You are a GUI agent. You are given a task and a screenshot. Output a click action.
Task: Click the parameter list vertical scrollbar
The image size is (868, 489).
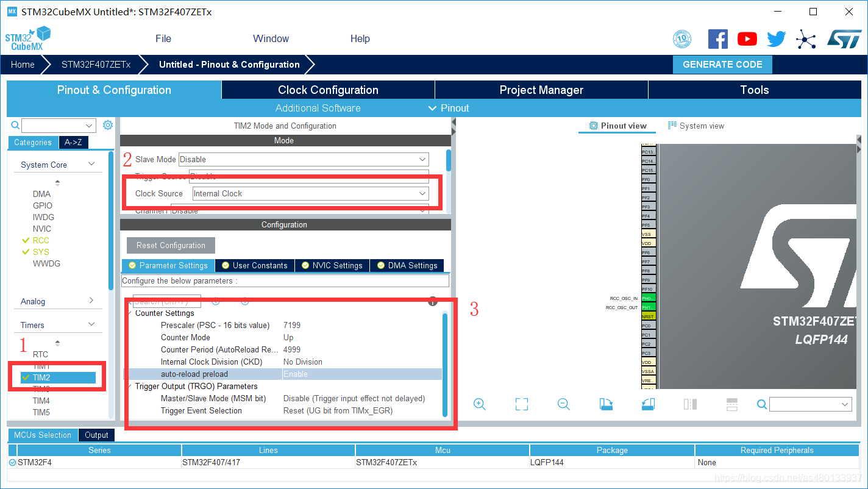click(x=445, y=364)
